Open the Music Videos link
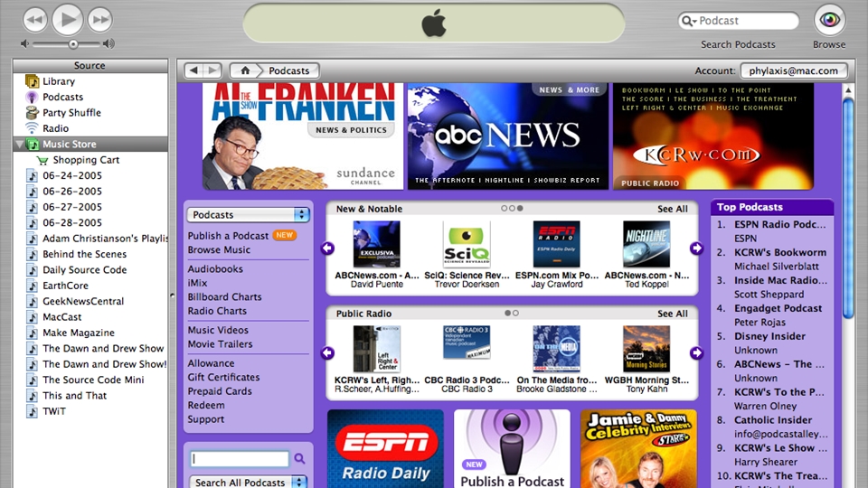Screen dimensions: 868x488 coord(218,331)
